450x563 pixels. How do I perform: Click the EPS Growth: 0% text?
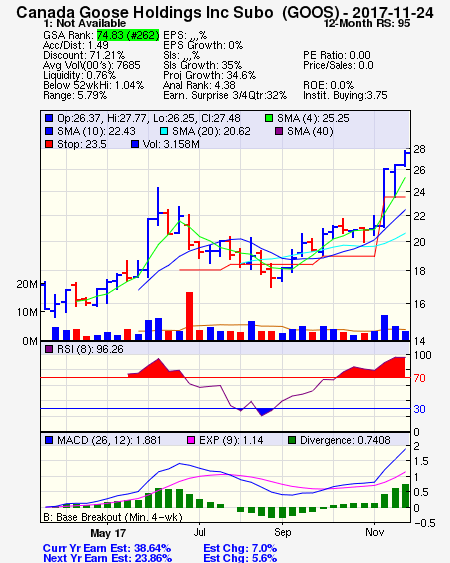(203, 45)
